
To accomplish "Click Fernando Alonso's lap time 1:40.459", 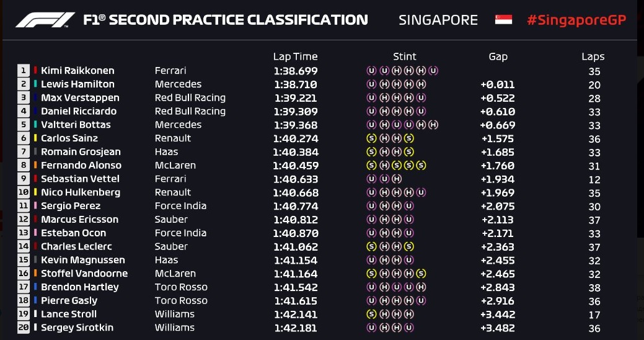I will [296, 166].
